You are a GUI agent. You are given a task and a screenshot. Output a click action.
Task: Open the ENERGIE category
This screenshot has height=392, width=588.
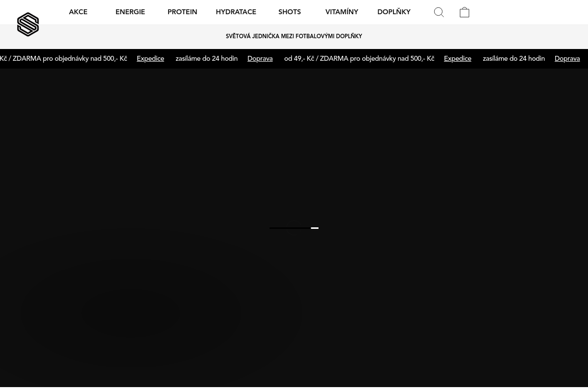tap(130, 12)
